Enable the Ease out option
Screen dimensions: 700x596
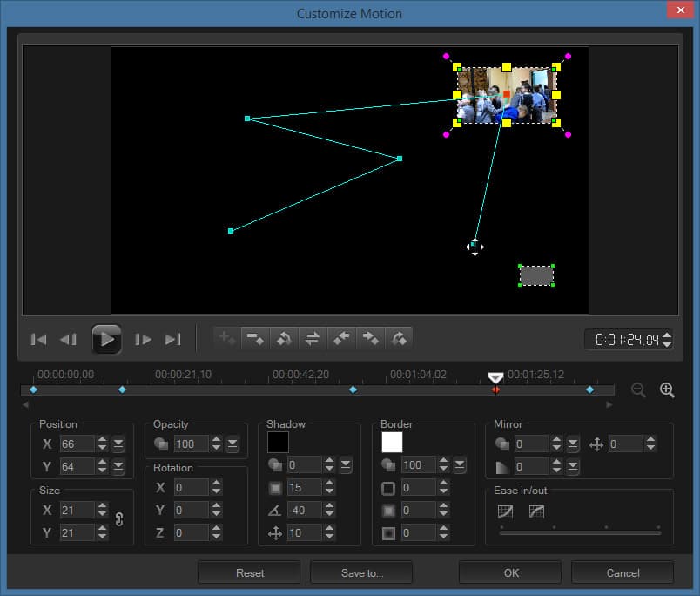pyautogui.click(x=536, y=511)
